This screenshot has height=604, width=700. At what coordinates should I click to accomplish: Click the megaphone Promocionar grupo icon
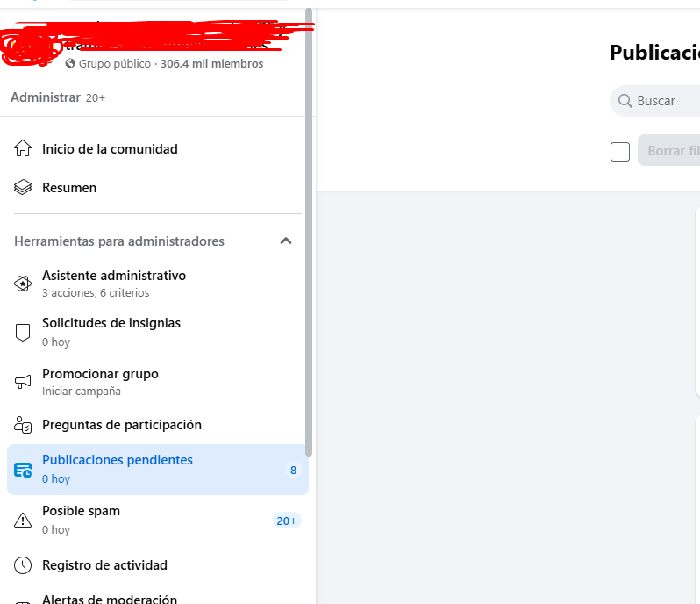click(23, 382)
